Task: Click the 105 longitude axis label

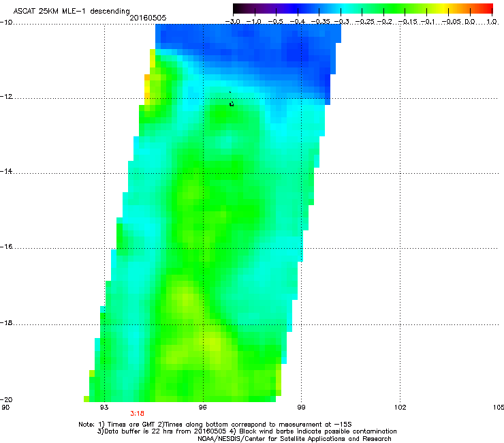Action: tap(499, 408)
